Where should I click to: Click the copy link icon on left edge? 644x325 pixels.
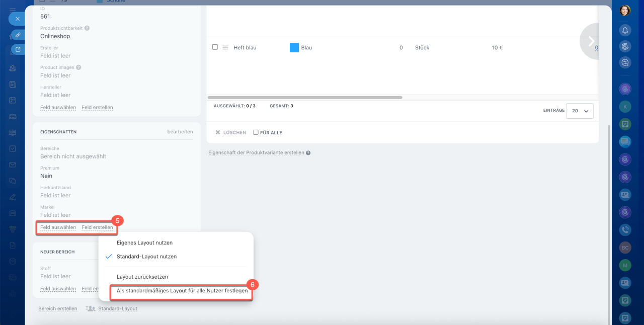(x=18, y=35)
